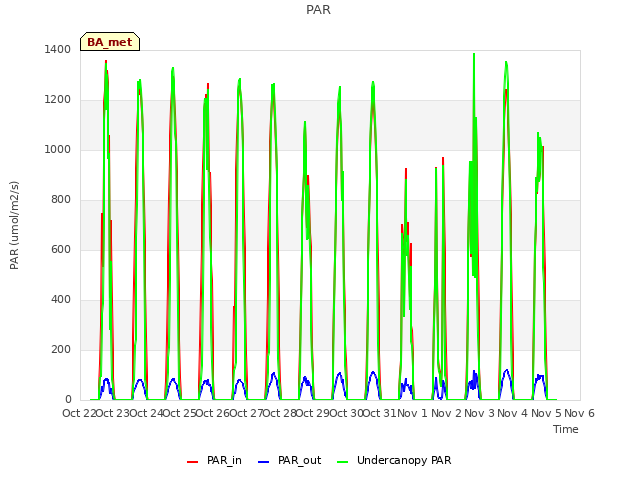
Task: Click the Oct 31 x-axis tick label
Action: tap(380, 413)
